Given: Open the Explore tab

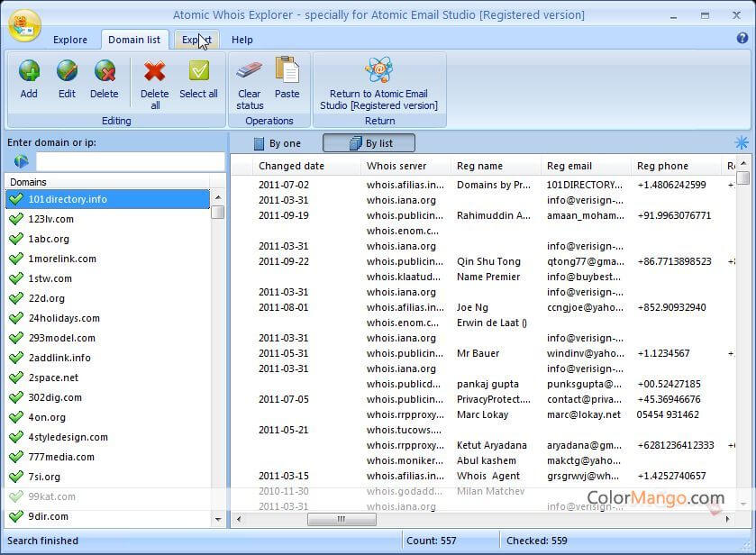Looking at the screenshot, I should click(70, 40).
